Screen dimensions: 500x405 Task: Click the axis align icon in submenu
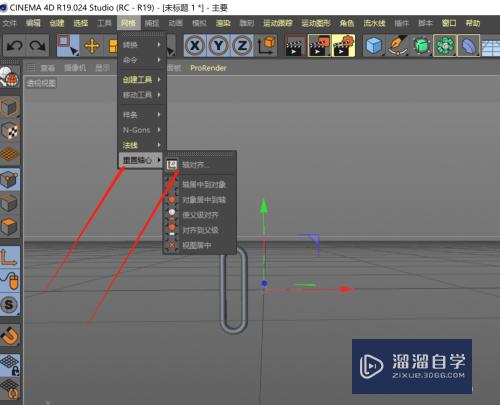pyautogui.click(x=172, y=164)
